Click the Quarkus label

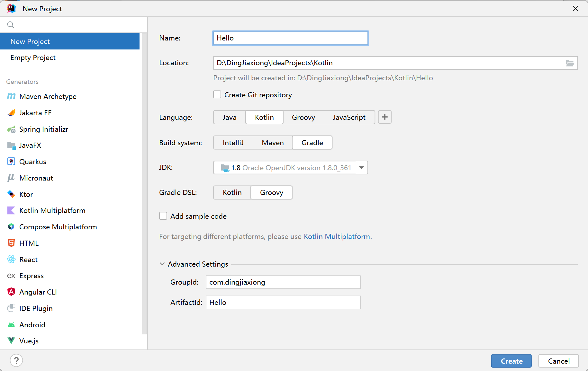[33, 162]
